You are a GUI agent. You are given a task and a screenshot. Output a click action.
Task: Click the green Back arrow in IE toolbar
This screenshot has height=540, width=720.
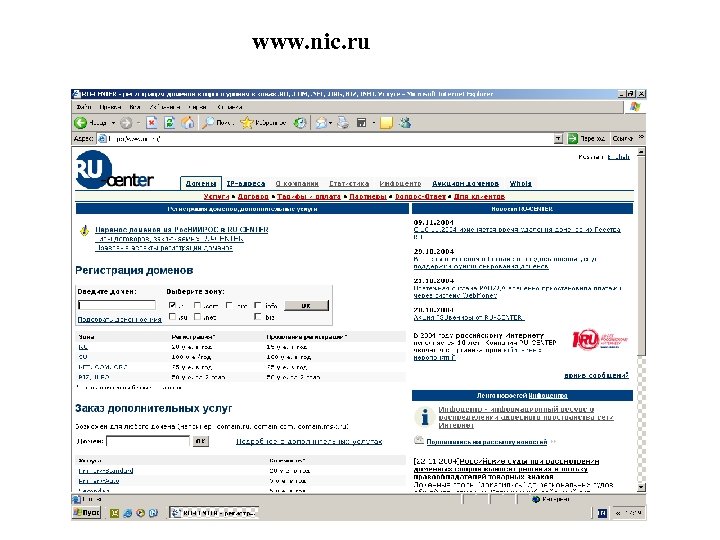[x=81, y=123]
